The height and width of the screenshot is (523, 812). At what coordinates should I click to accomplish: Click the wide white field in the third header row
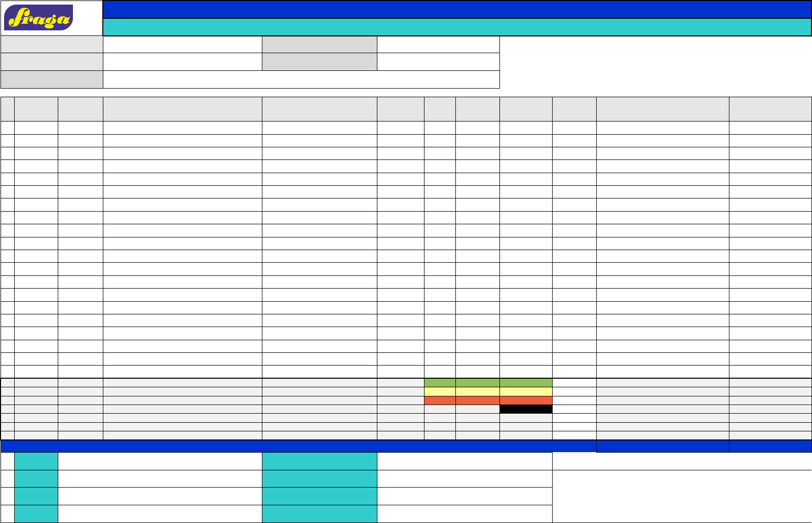click(x=301, y=79)
